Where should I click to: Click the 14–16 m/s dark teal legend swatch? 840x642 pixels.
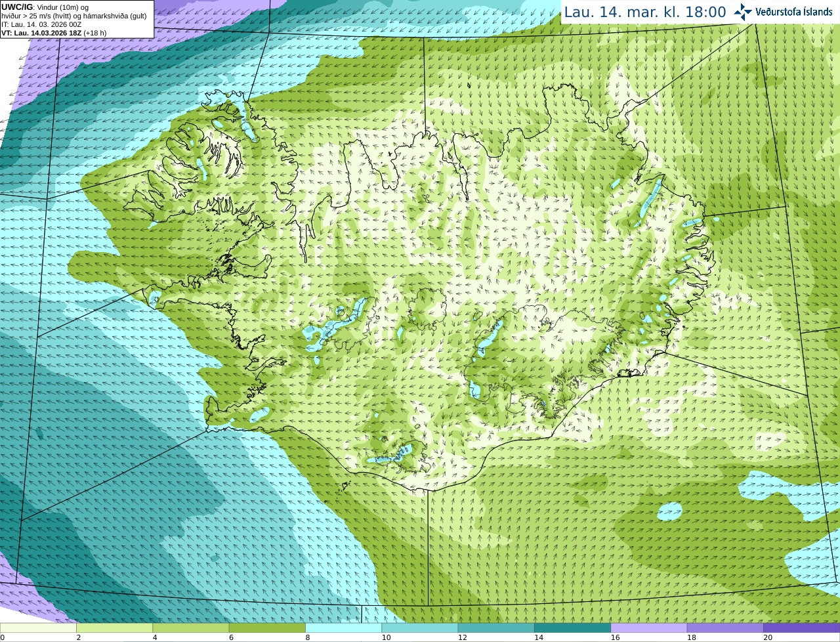tap(572, 628)
